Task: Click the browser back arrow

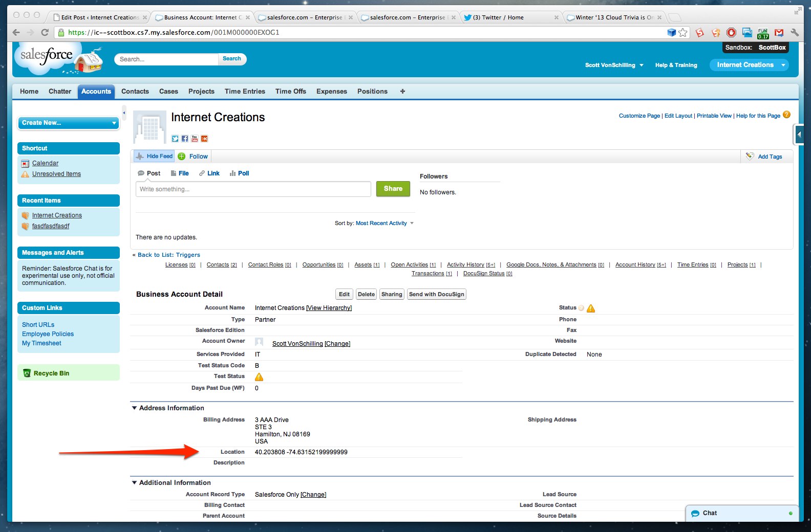Action: coord(16,32)
